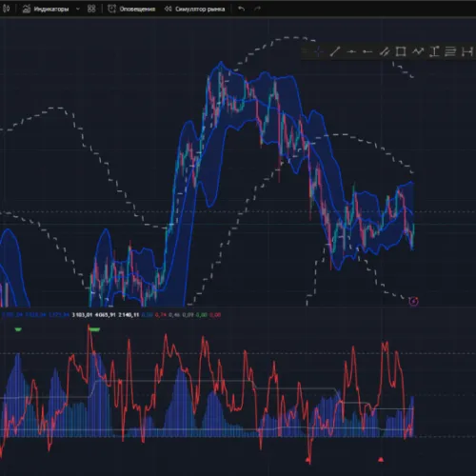Image resolution: width=476 pixels, height=476 pixels.
Task: Select the parallel channel tool
Action: (385, 51)
